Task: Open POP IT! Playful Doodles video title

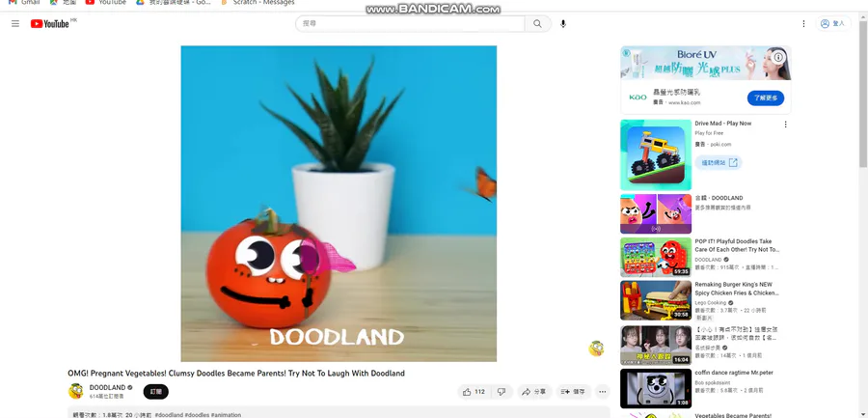Action: pyautogui.click(x=737, y=245)
